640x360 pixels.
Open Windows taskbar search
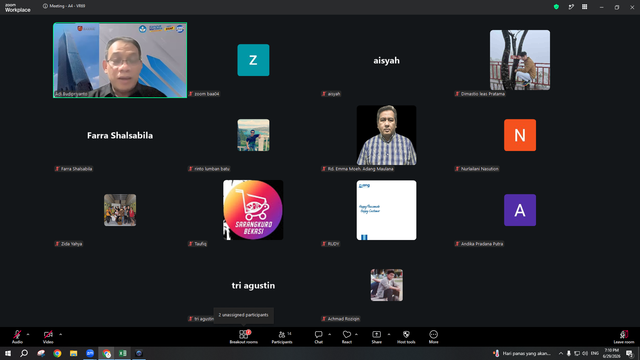pos(24,353)
